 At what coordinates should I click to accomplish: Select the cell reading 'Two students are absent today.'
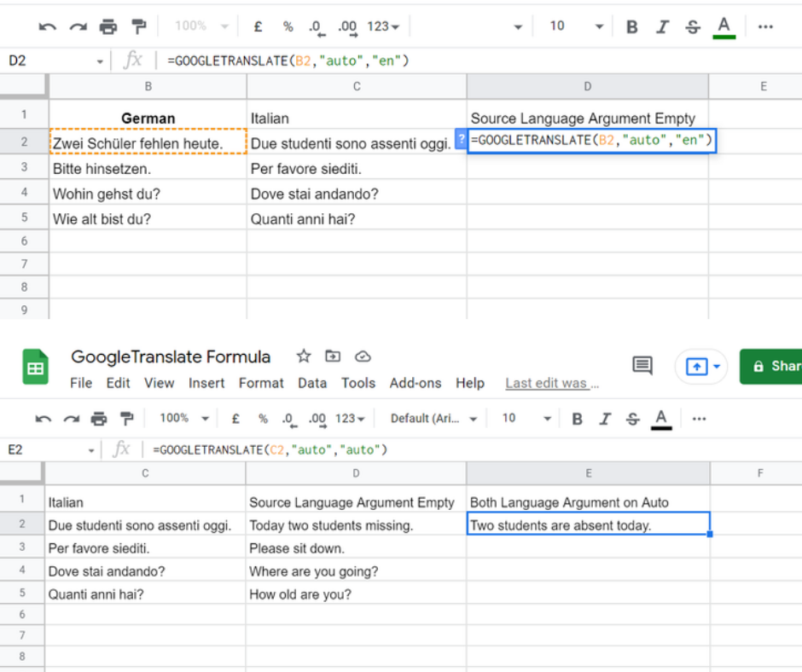point(588,525)
